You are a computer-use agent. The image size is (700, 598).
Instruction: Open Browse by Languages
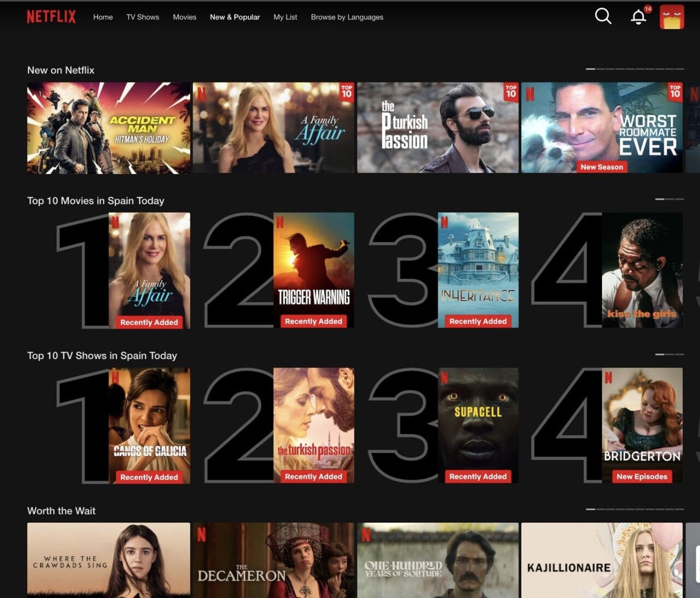(347, 17)
